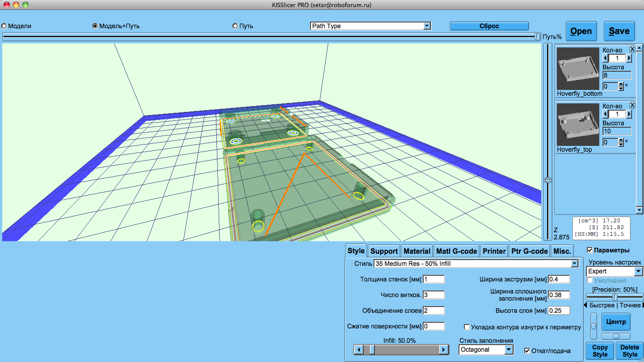This screenshot has width=644, height=362.
Task: Decrease Hoverfly_top quantity with left arrow
Action: coord(606,114)
